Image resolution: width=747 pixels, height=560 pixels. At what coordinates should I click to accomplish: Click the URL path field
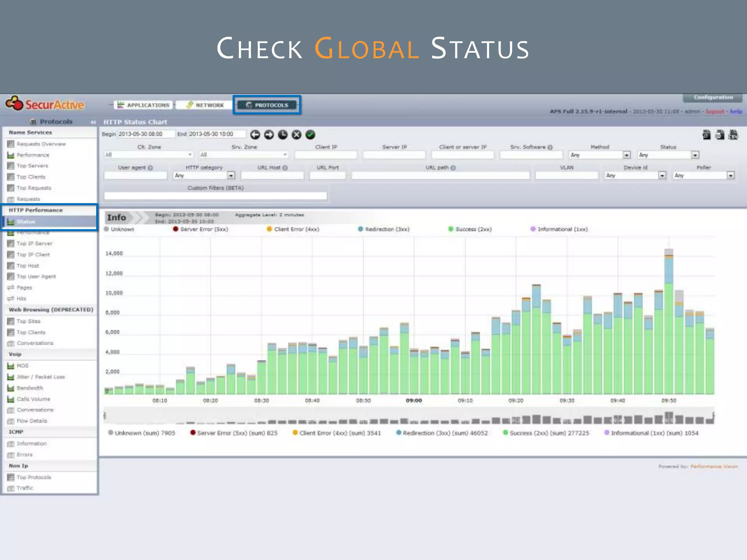441,175
